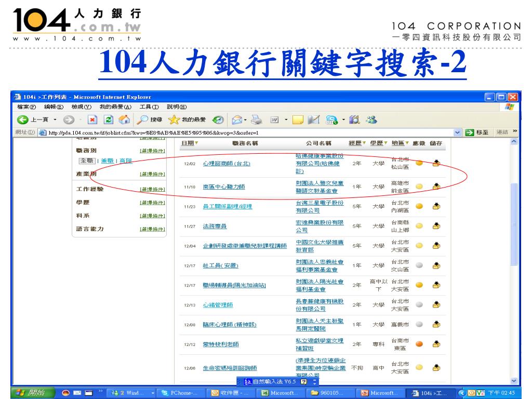Open the 台灣三星電子股份有限公司 company link
Viewport: 532px width, 399px height.
coord(320,206)
